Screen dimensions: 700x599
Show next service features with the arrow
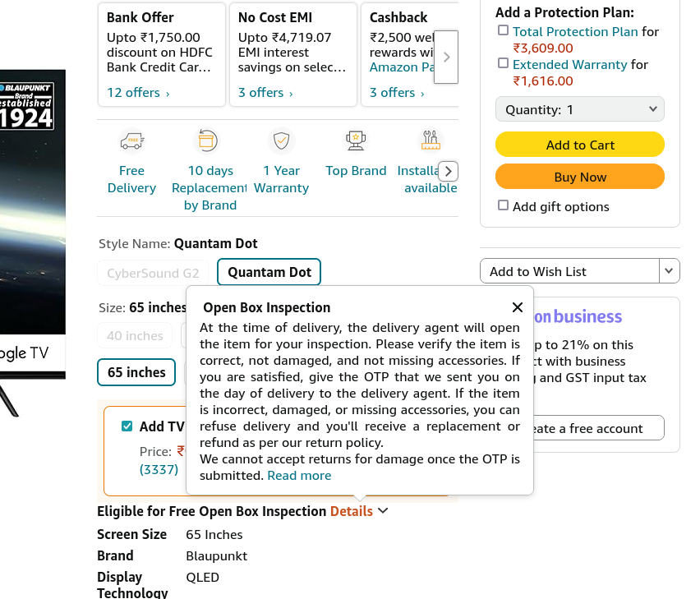449,171
